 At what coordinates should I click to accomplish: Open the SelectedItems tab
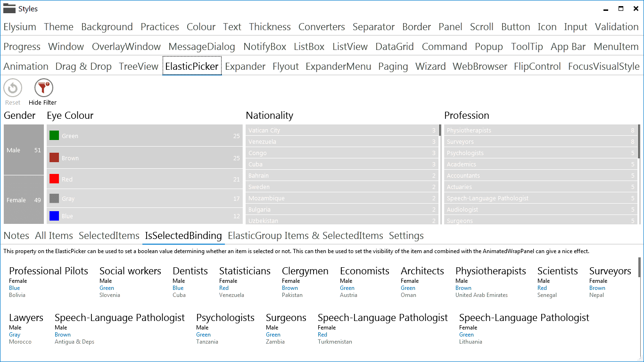tap(108, 236)
